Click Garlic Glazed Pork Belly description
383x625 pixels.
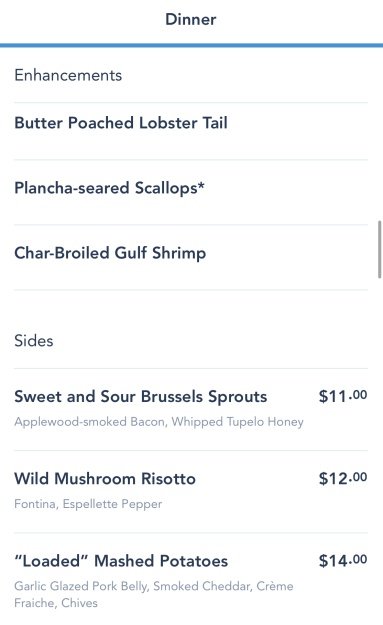tap(81, 586)
